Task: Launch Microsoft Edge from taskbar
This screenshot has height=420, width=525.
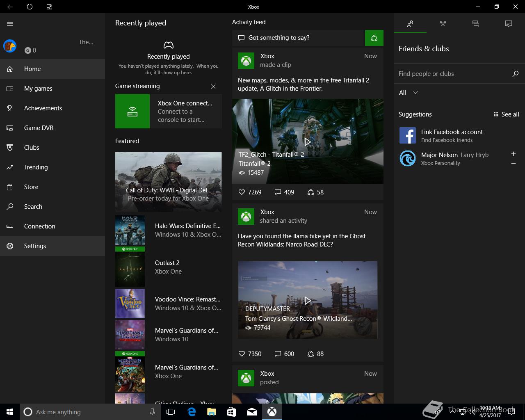Action: point(192,412)
